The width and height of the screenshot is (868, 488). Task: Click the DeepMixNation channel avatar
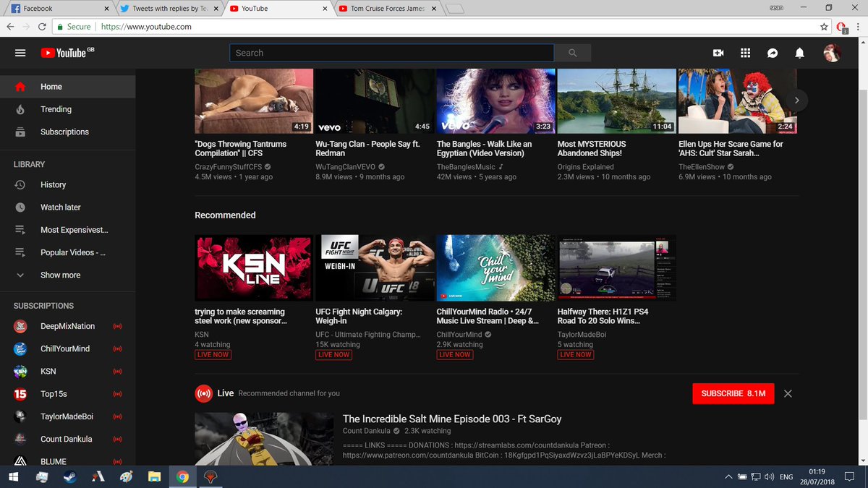[21, 326]
